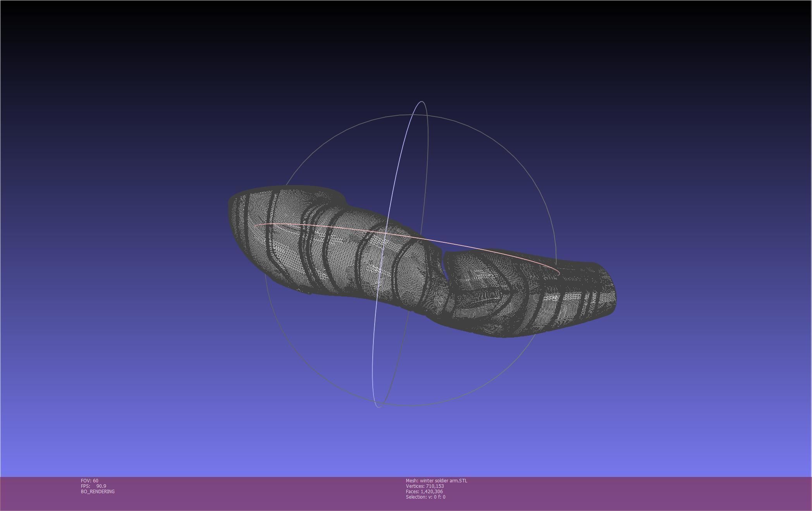Click the Selection: v: 0 f: 0 text
Viewport: 812px width, 511px height.
pyautogui.click(x=426, y=497)
